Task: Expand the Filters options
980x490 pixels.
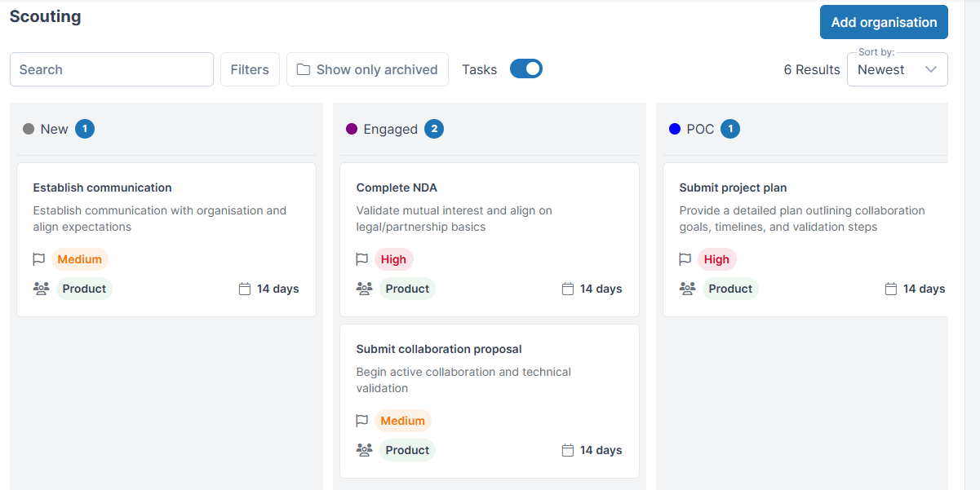Action: click(250, 69)
